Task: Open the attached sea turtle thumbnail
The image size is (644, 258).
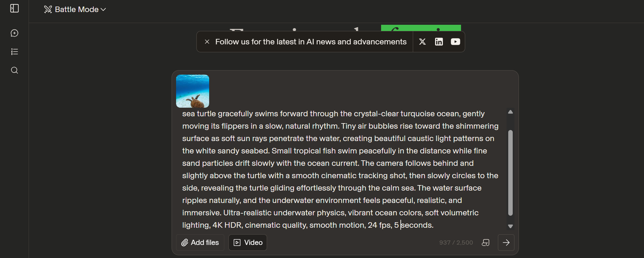Action: point(193,91)
